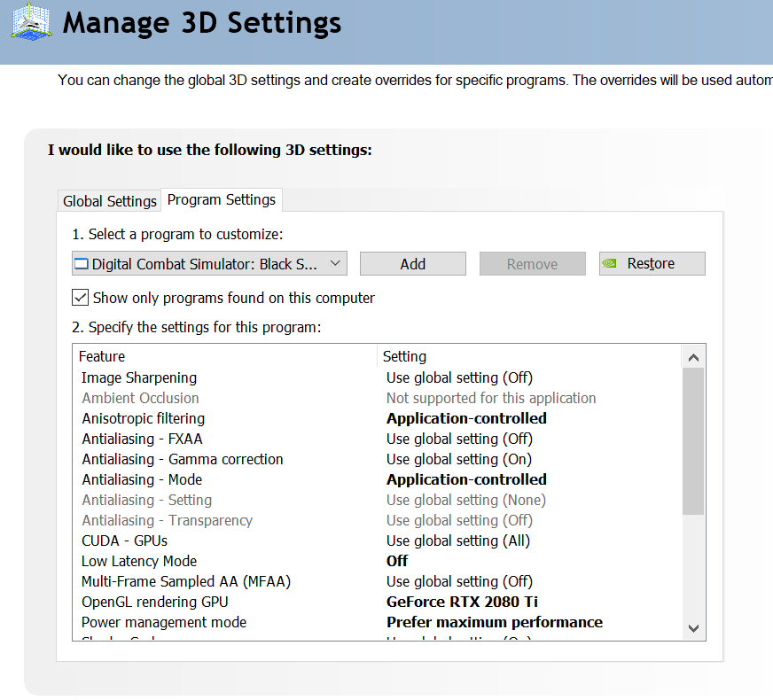
Task: Click the GeForce RTX 2080 Ti setting
Action: 462,602
